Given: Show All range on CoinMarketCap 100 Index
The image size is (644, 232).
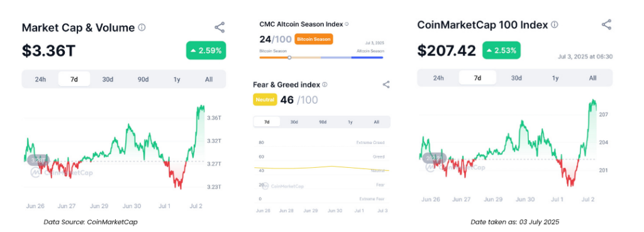Looking at the screenshot, I should [592, 78].
